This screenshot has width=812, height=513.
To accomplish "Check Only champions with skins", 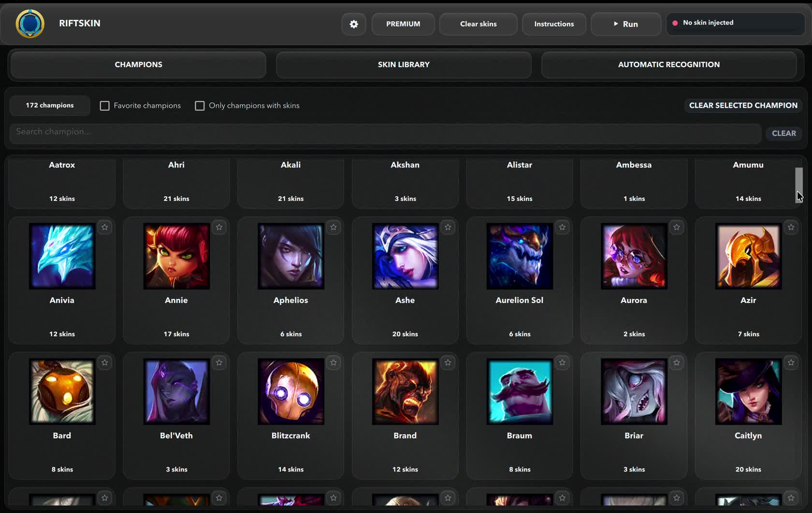I will pyautogui.click(x=200, y=106).
